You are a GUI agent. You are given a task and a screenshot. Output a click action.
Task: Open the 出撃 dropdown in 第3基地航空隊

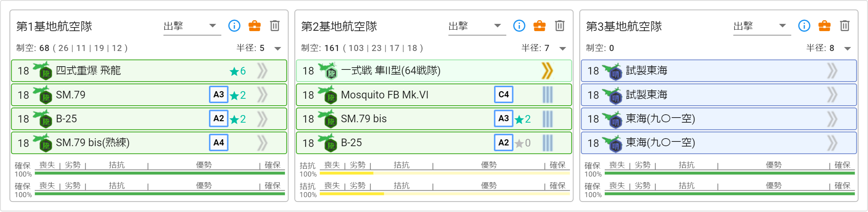(x=762, y=26)
